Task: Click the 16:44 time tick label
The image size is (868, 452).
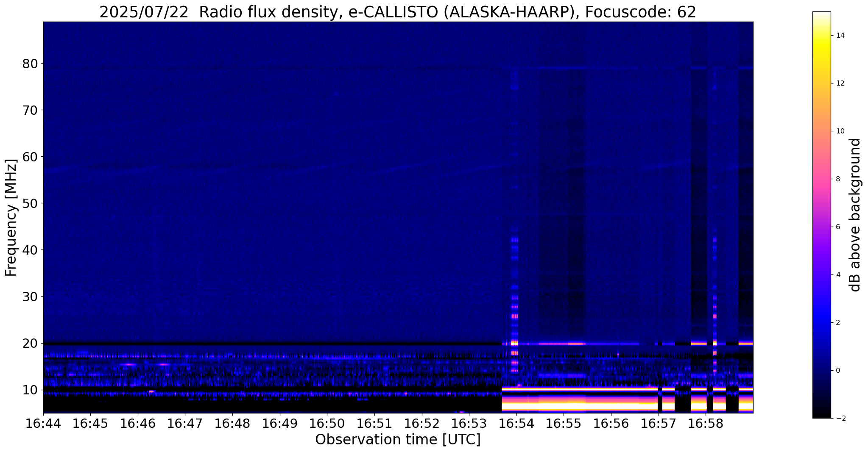Action: coord(43,424)
